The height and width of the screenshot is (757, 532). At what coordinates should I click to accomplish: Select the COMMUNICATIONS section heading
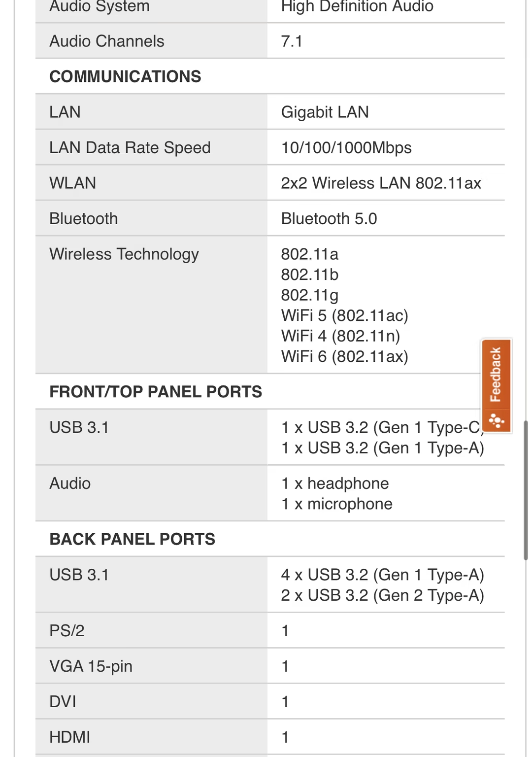[125, 76]
